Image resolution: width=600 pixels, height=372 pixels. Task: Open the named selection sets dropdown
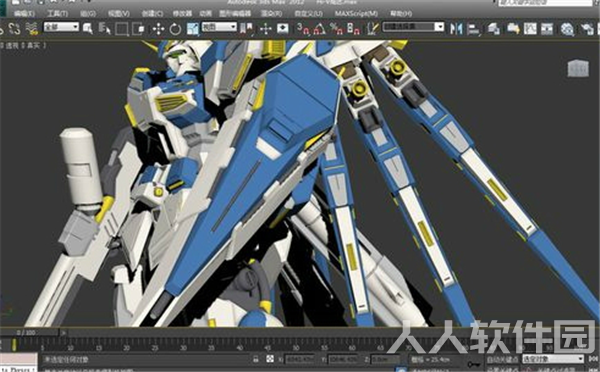413,27
